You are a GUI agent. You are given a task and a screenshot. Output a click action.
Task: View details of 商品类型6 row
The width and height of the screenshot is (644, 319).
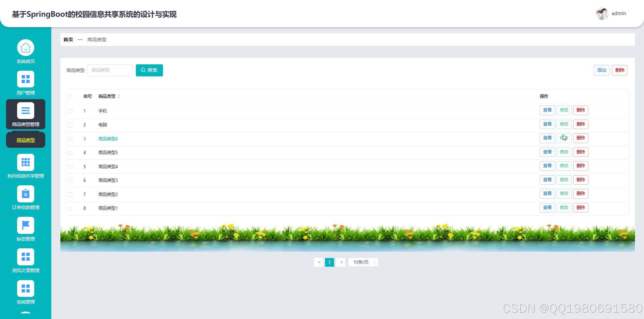[x=547, y=138]
